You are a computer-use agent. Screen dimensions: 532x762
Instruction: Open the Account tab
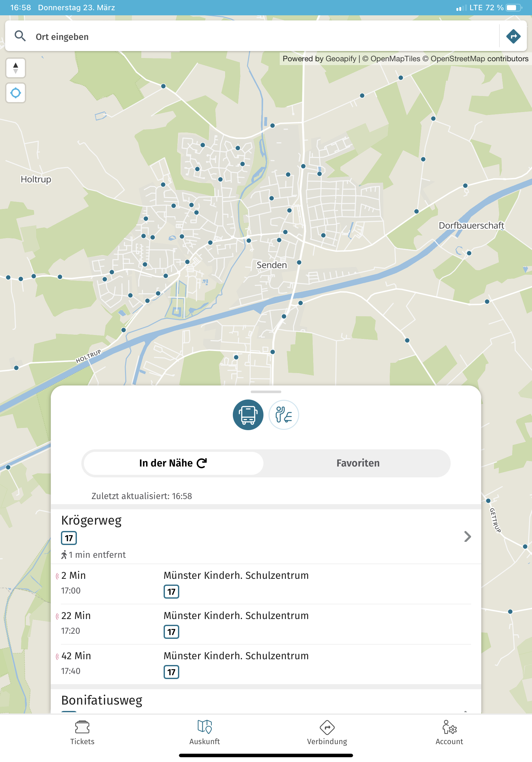(449, 733)
